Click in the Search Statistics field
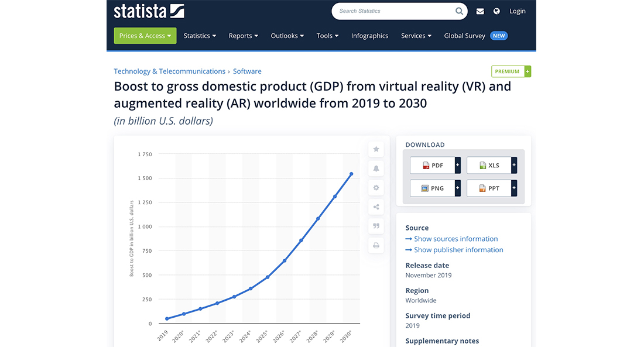 click(x=392, y=11)
